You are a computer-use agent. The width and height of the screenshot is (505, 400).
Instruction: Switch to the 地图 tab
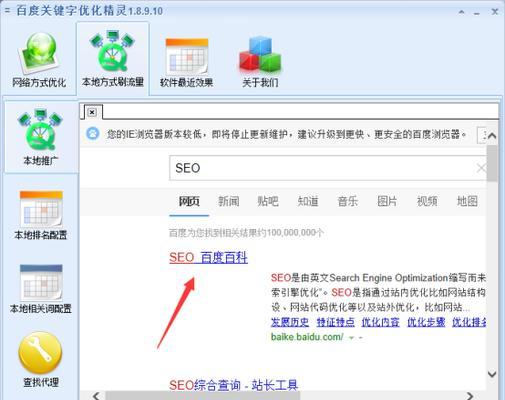coord(467,201)
